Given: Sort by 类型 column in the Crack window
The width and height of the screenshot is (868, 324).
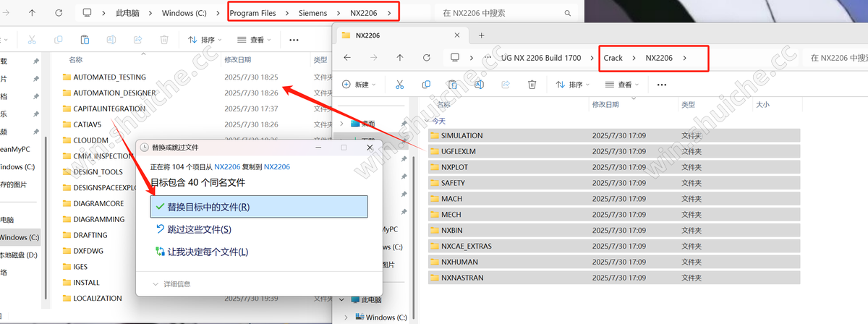Looking at the screenshot, I should pyautogui.click(x=688, y=105).
